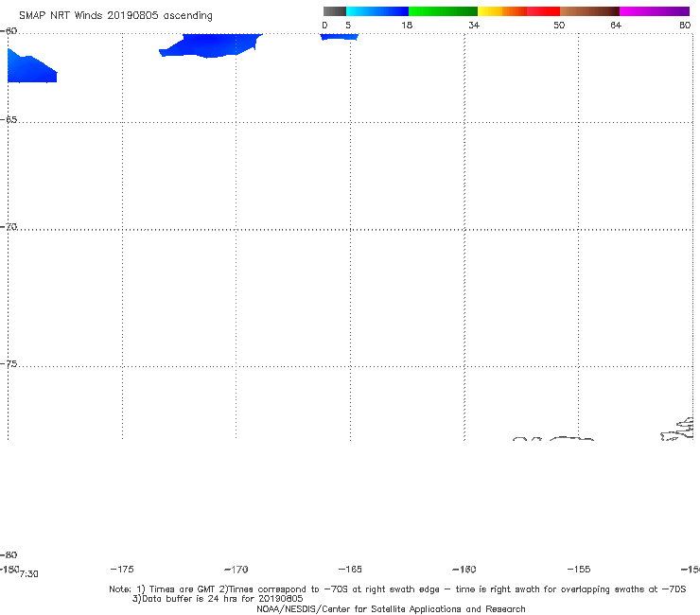
Task: Click the -60 latitude axis label
Action: pos(9,31)
